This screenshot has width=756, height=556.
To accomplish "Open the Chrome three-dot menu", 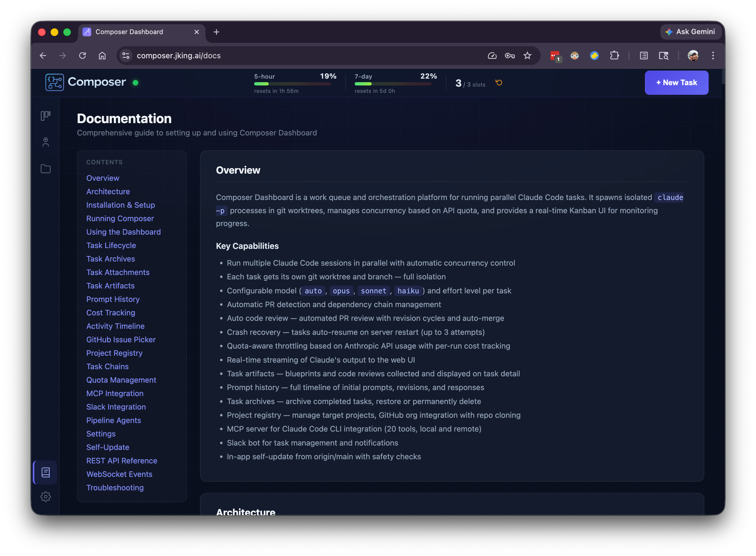I will tap(713, 56).
